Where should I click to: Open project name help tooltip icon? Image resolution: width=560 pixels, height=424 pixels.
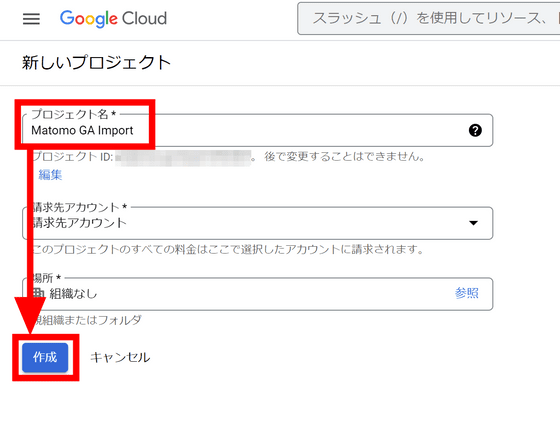click(x=475, y=130)
